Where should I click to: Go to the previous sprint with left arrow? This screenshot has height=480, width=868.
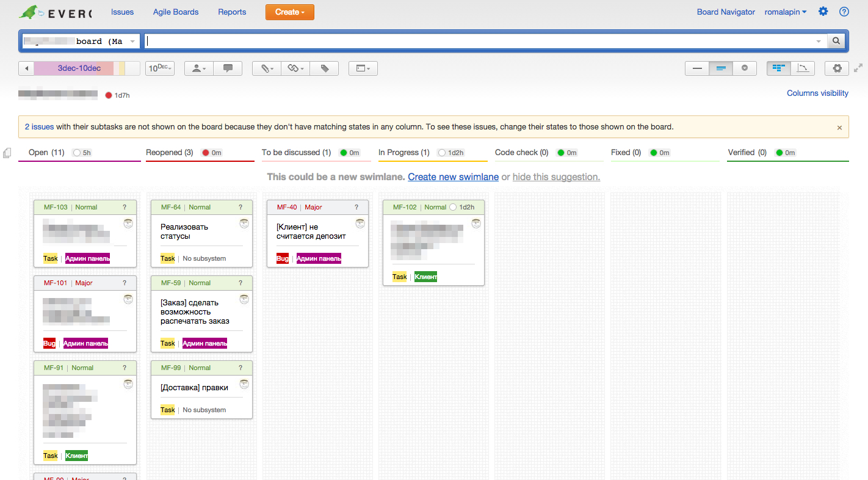point(26,68)
